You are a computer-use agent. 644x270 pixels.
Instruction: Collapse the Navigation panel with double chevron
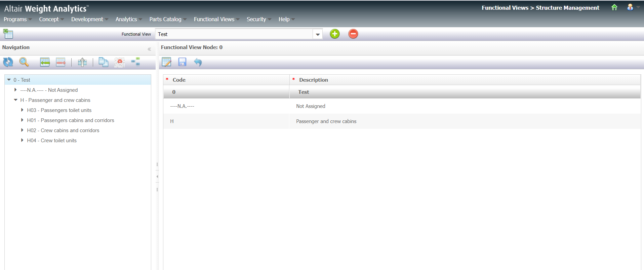coord(149,49)
